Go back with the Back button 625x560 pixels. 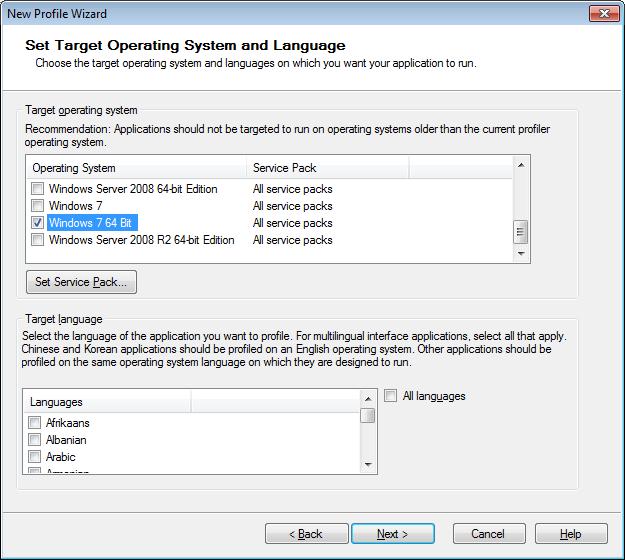[307, 534]
